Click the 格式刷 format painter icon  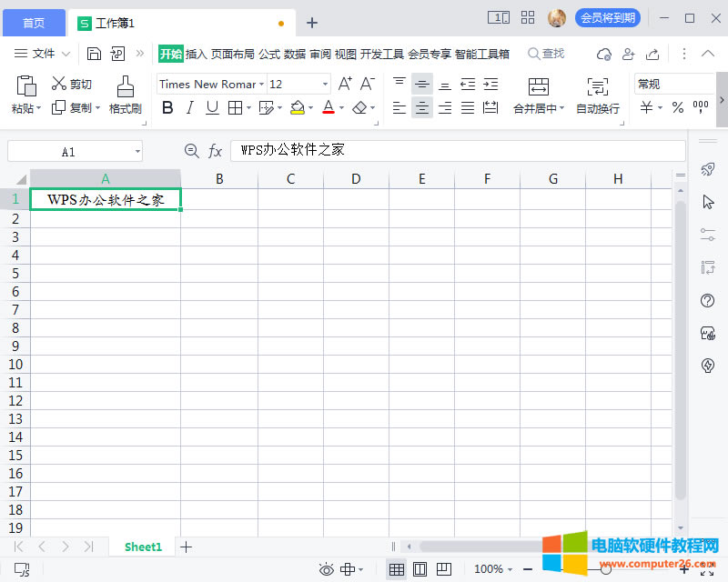[125, 94]
